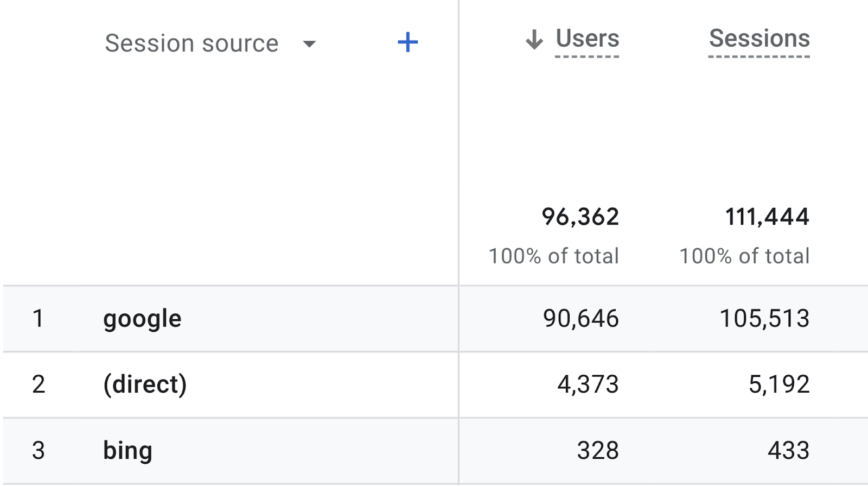Viewport: 868px width, 486px height.
Task: Click total Sessions value 111,444
Action: tap(767, 217)
